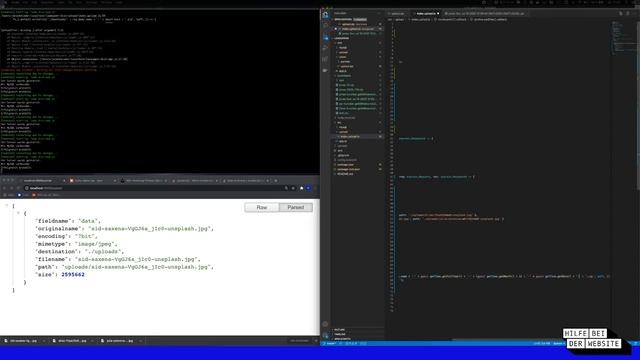Collapse the inner JSON object arrow
Screen dimensions: 640x360
[x=18, y=213]
